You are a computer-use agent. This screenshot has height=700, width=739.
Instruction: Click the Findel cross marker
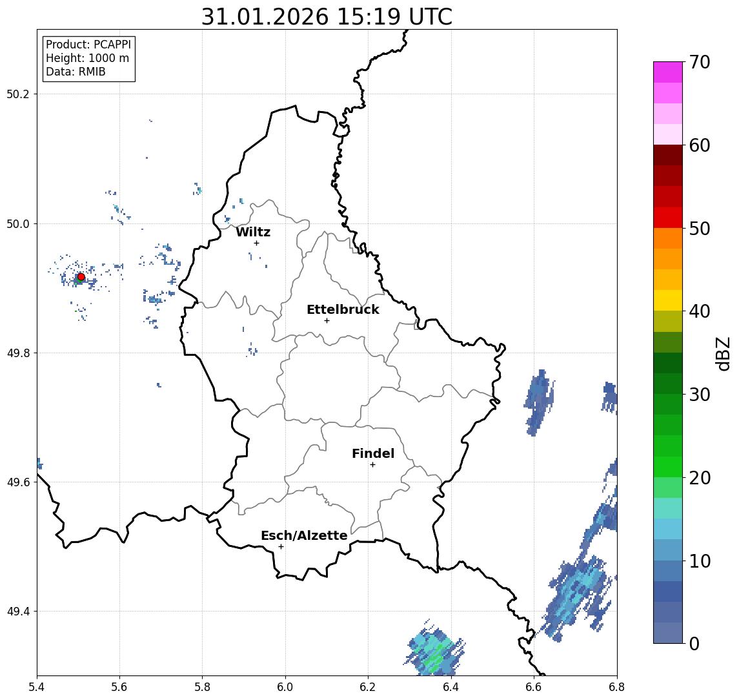(372, 465)
